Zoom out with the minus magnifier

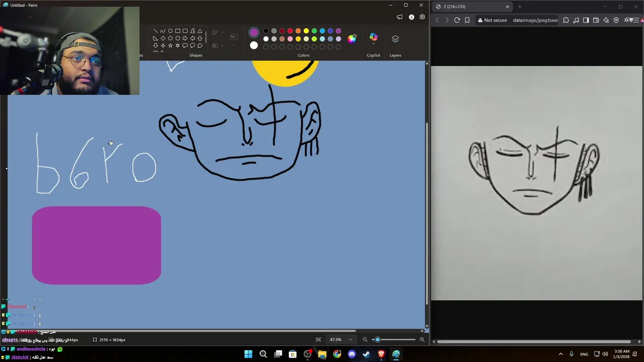[x=365, y=340]
